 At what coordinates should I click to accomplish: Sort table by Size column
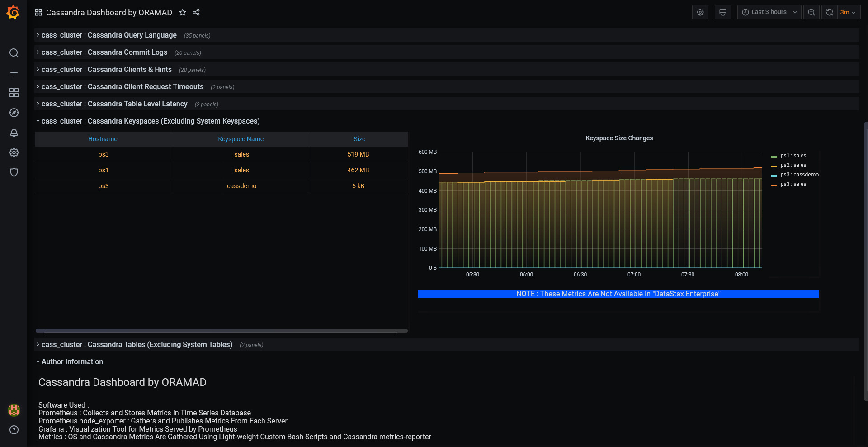359,139
